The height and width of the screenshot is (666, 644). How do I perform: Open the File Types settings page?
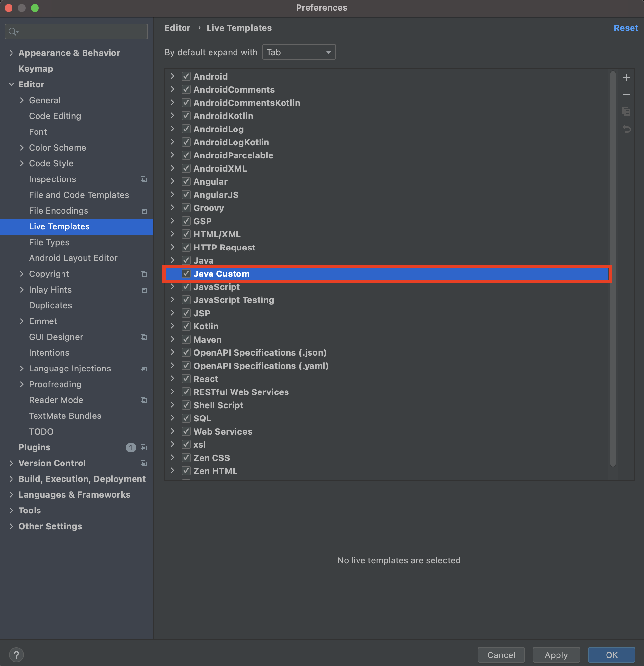(49, 242)
